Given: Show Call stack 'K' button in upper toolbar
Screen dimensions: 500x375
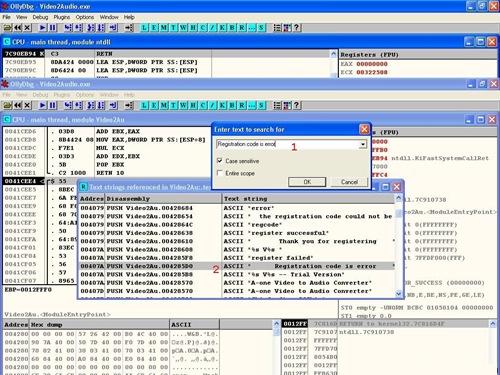Looking at the screenshot, I should tap(222, 28).
